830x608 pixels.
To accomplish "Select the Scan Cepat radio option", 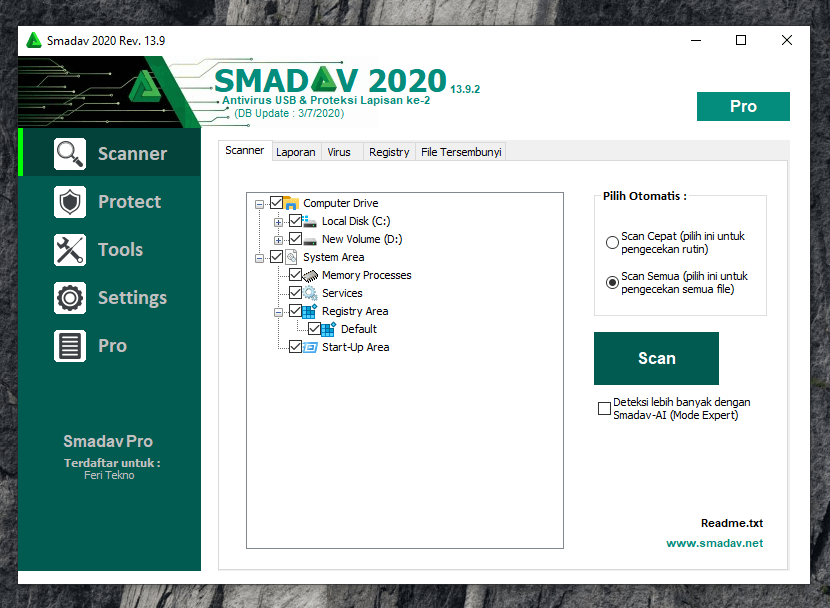I will [x=612, y=242].
